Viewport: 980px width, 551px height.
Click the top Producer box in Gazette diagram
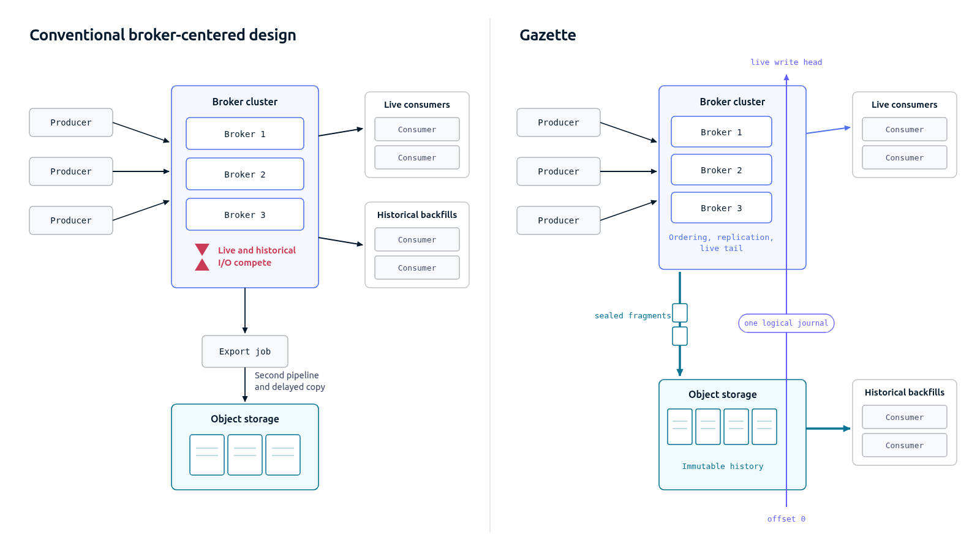559,122
